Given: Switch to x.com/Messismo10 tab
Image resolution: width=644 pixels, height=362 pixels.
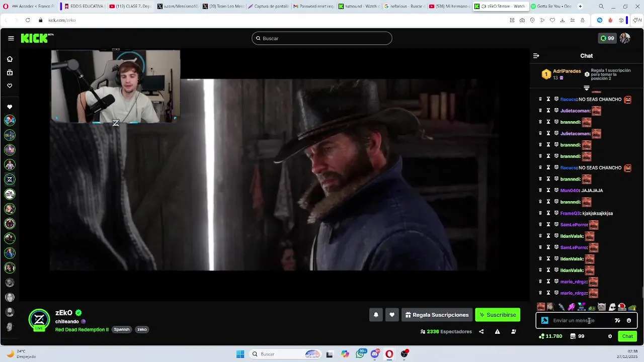Looking at the screenshot, I should pyautogui.click(x=178, y=7).
